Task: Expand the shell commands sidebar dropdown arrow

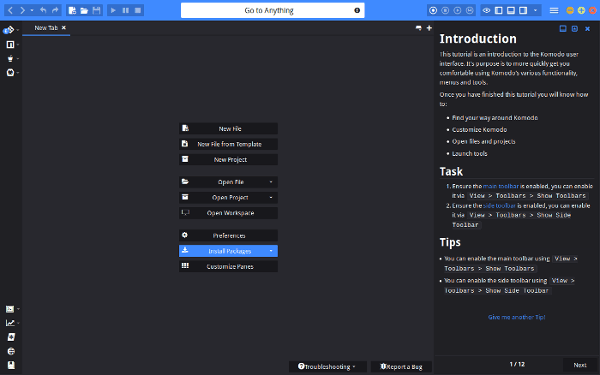Action: click(18, 309)
